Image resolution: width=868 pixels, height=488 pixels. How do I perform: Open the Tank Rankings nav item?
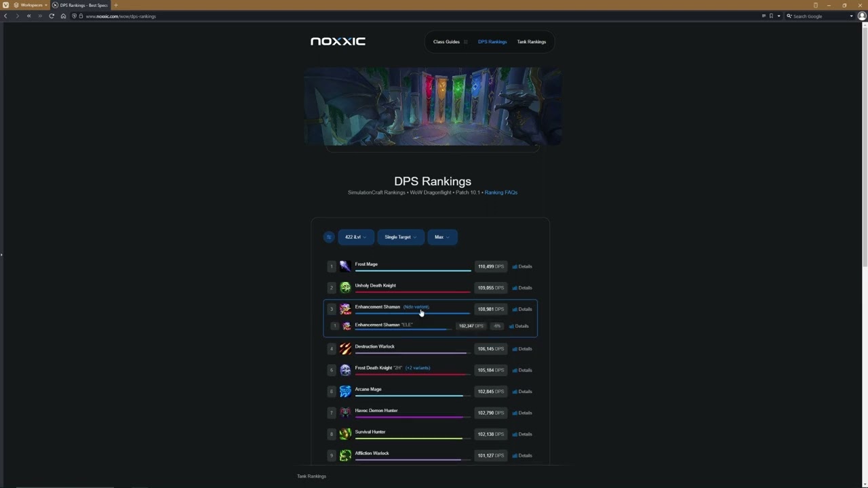tap(532, 41)
